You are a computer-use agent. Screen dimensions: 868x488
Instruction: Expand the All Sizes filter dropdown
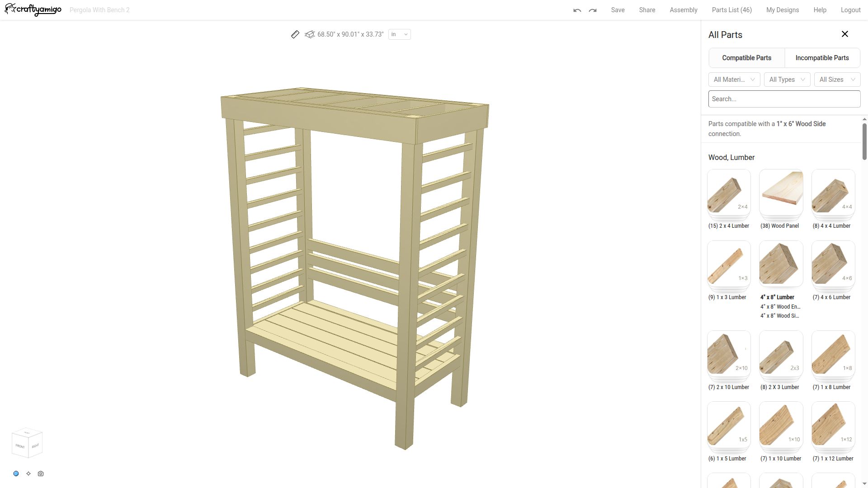[x=837, y=80]
